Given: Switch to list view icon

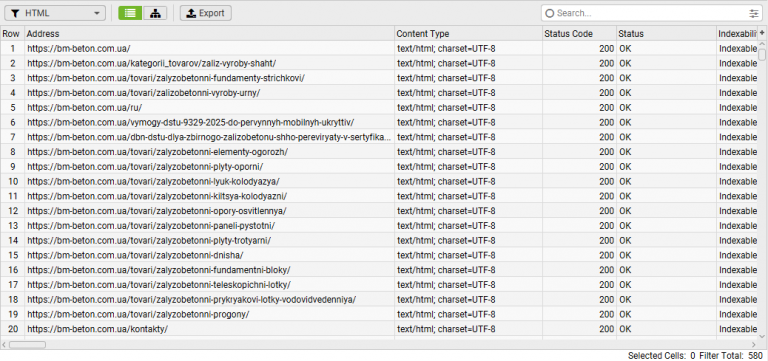Looking at the screenshot, I should pyautogui.click(x=130, y=13).
